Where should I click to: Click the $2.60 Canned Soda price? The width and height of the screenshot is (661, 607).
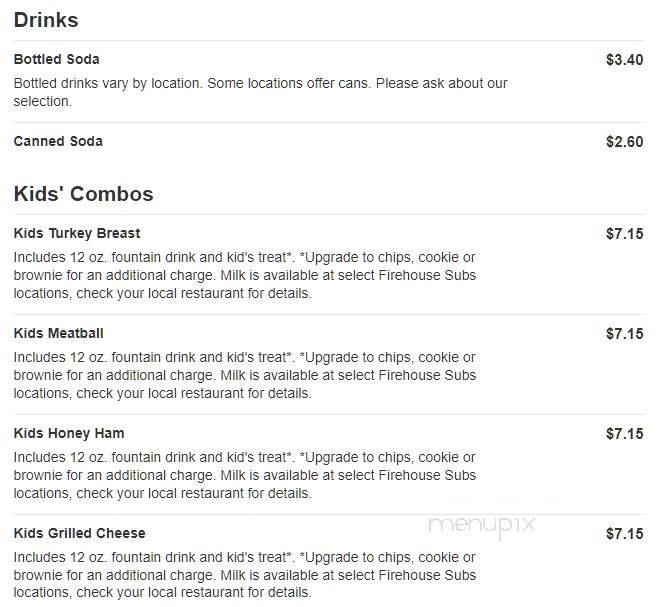[x=624, y=142]
